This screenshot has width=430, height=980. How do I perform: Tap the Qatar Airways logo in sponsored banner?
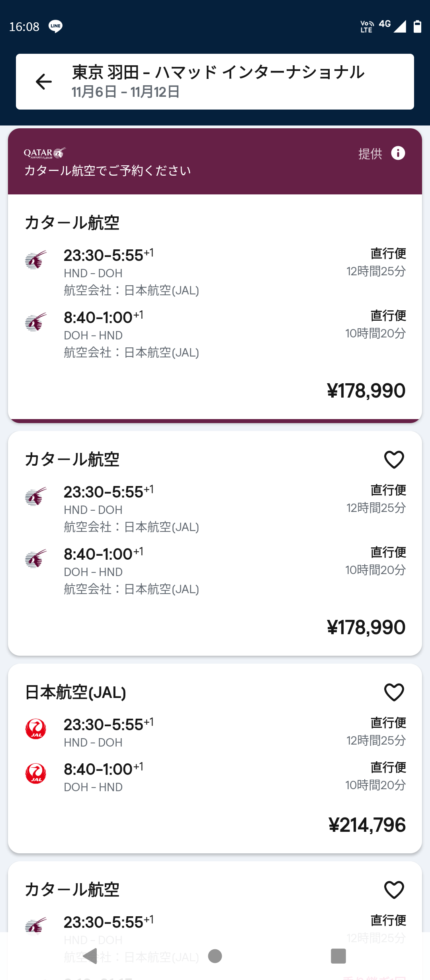tap(45, 153)
